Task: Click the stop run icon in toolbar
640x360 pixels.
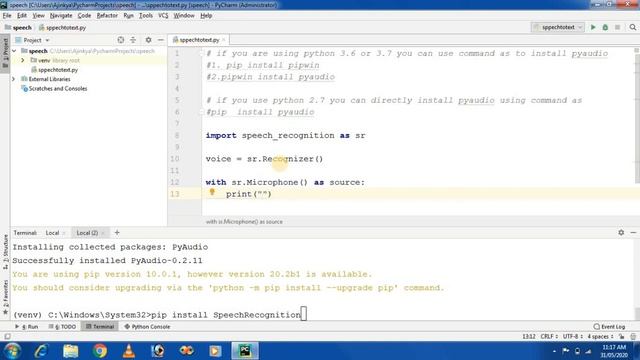Action: tap(618, 27)
